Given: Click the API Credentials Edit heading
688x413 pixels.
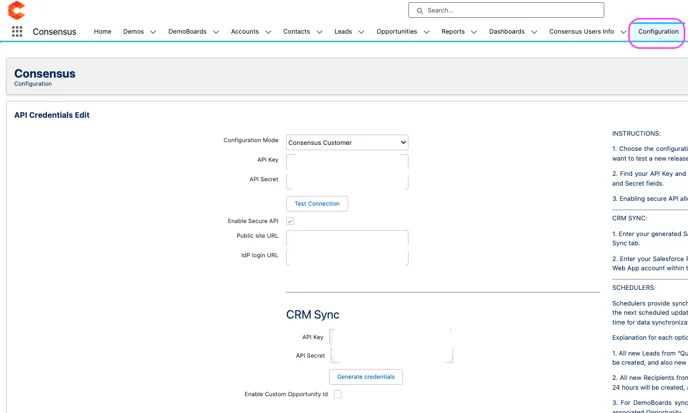Looking at the screenshot, I should pos(52,115).
